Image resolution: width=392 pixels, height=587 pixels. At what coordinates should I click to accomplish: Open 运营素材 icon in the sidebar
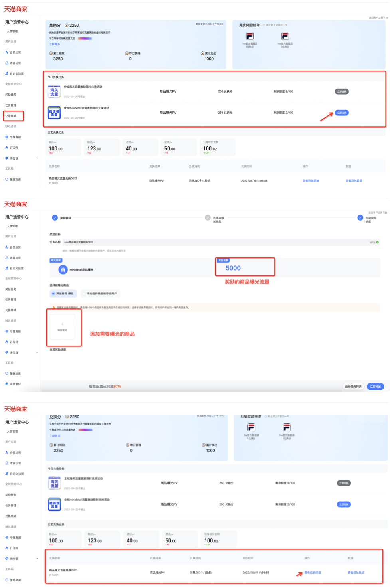pyautogui.click(x=7, y=384)
